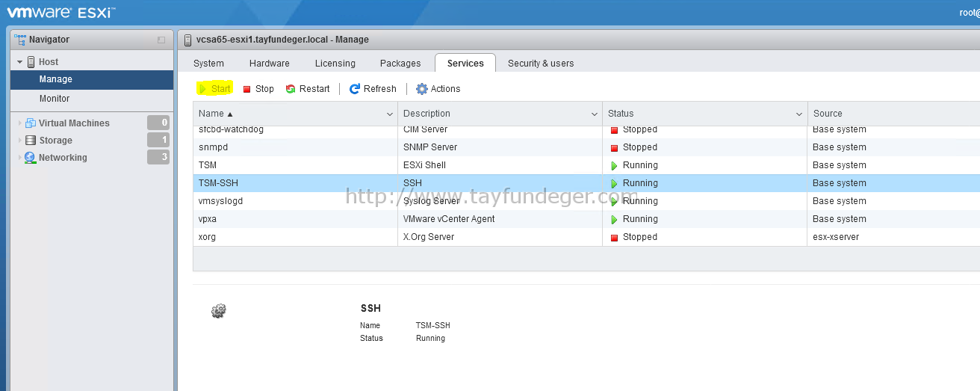Restart the selected service
The height and width of the screenshot is (391, 980).
308,89
